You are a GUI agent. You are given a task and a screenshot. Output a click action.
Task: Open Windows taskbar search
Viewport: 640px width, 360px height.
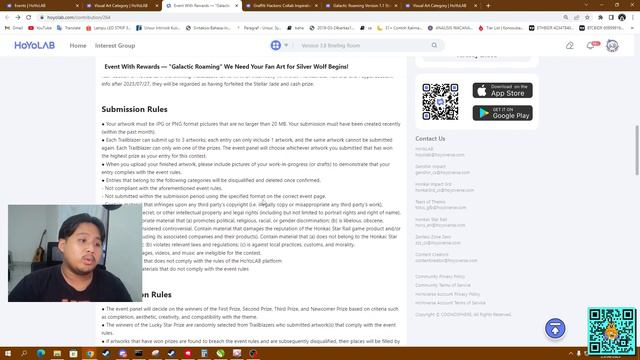24,353
